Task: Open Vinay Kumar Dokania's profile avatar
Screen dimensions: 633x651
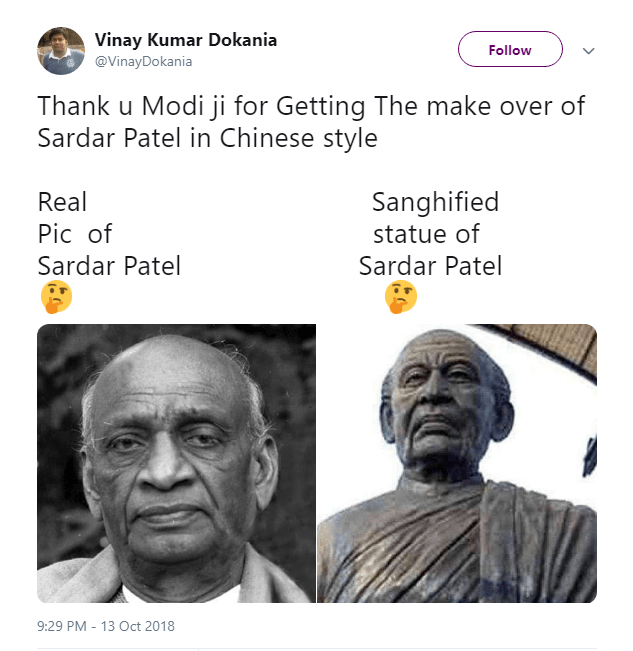Action: click(61, 51)
